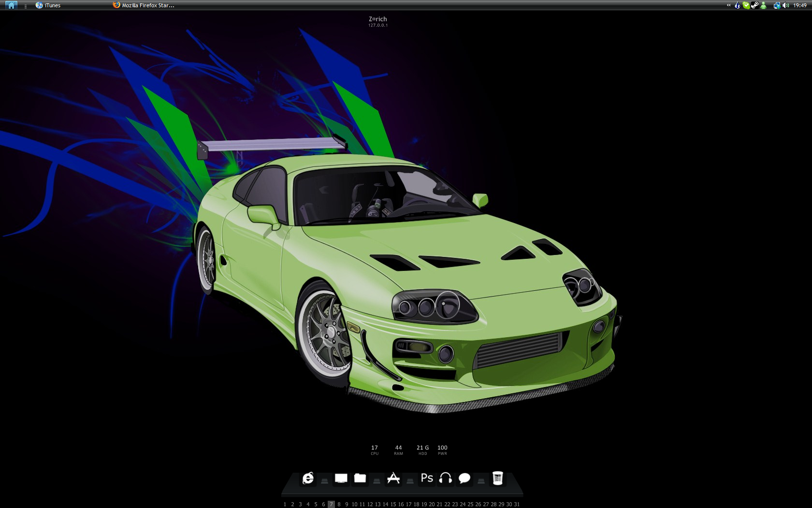Open the headphones music icon in dock

click(x=446, y=478)
